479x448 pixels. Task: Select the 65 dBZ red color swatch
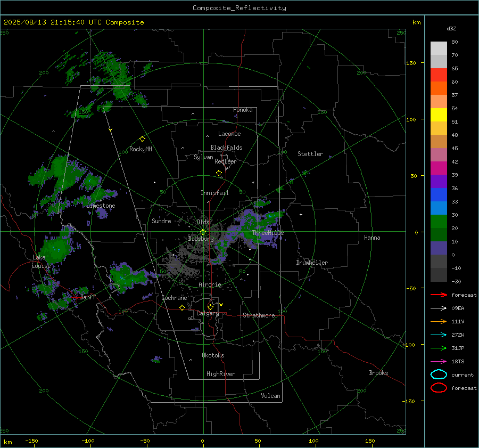439,75
